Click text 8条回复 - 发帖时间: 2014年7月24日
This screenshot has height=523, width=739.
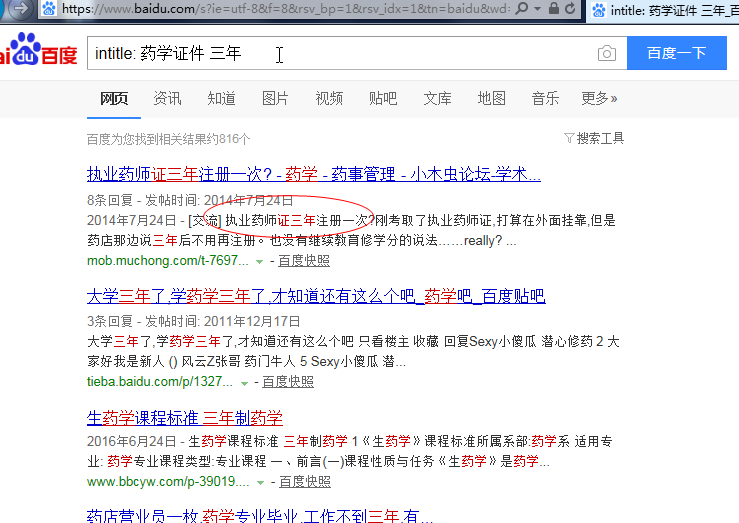click(190, 200)
